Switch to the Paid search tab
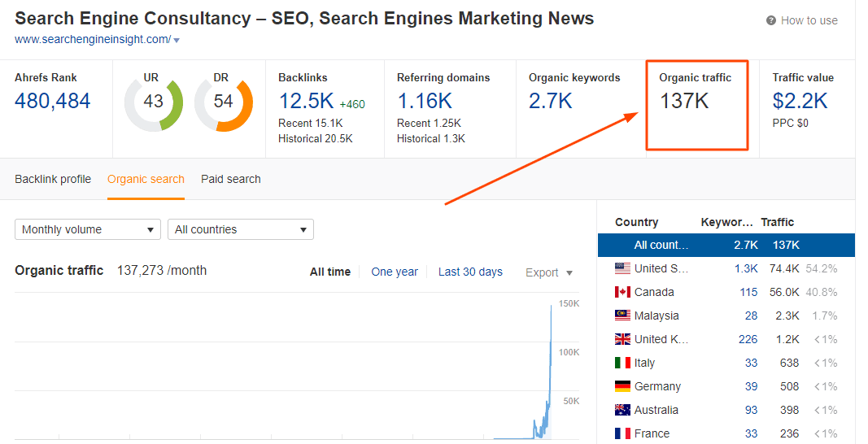868x444 pixels. tap(231, 179)
